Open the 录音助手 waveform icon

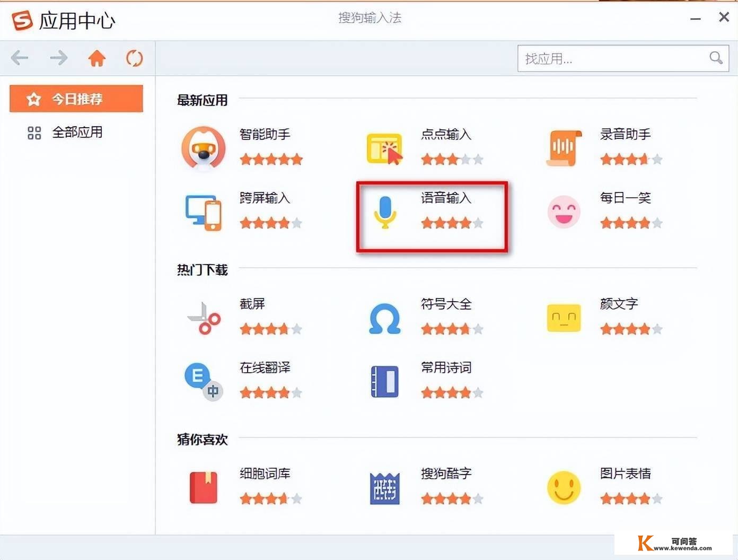click(564, 148)
